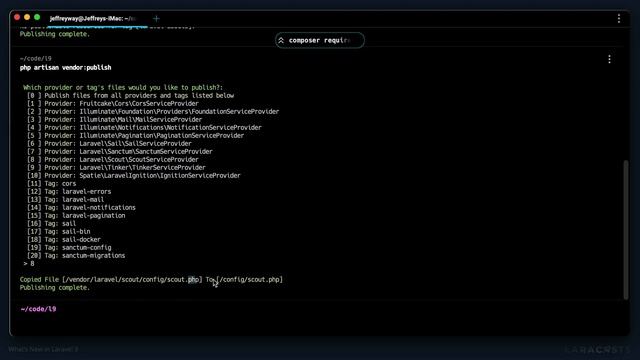Open the command block's three-dot menu
This screenshot has width=640, height=360.
point(609,59)
